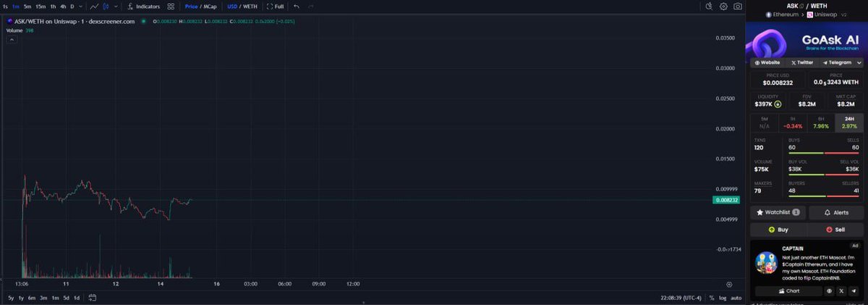Add ASK to Watchlist
The width and height of the screenshot is (868, 305).
tap(778, 212)
